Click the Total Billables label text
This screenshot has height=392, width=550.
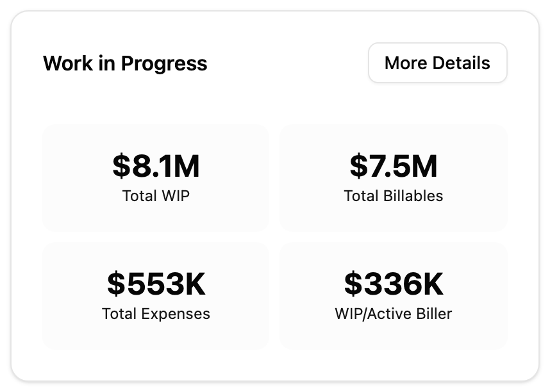(x=393, y=196)
